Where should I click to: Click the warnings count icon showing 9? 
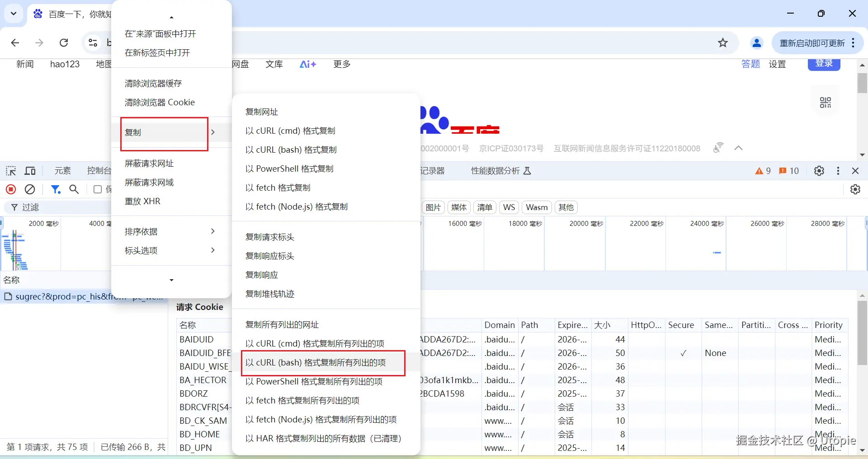click(763, 171)
